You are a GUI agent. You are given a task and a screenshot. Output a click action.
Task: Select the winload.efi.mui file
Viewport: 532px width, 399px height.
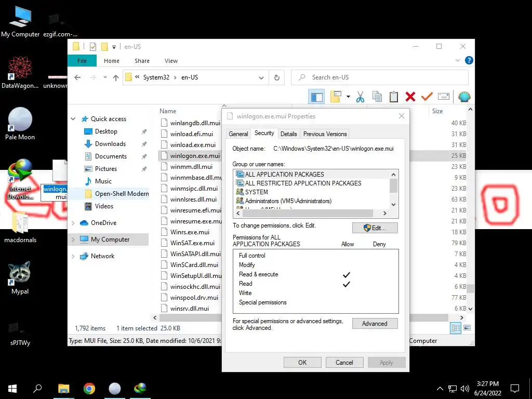pyautogui.click(x=191, y=134)
